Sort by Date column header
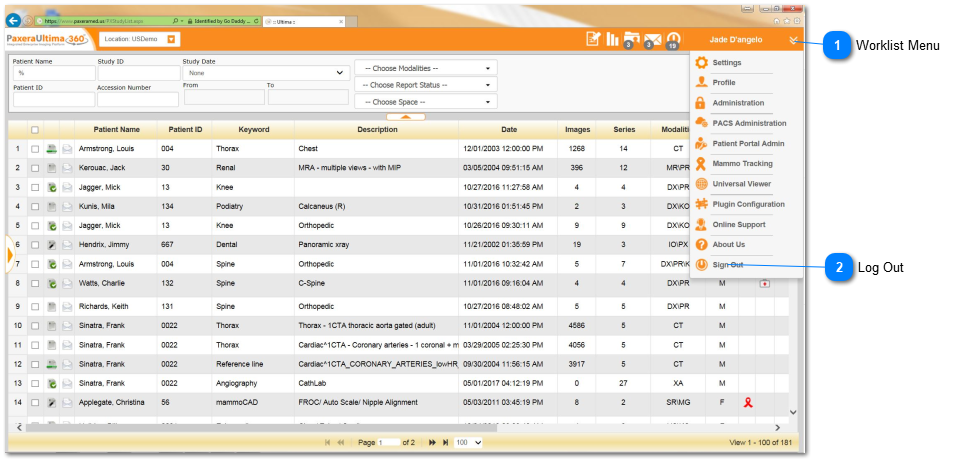Viewport: 956px width, 462px height. [x=508, y=129]
